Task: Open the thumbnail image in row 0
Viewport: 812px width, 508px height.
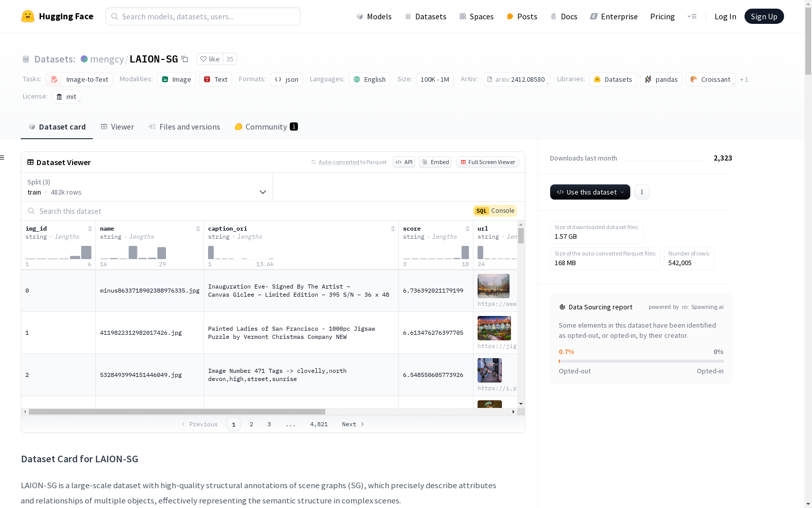Action: 493,286
